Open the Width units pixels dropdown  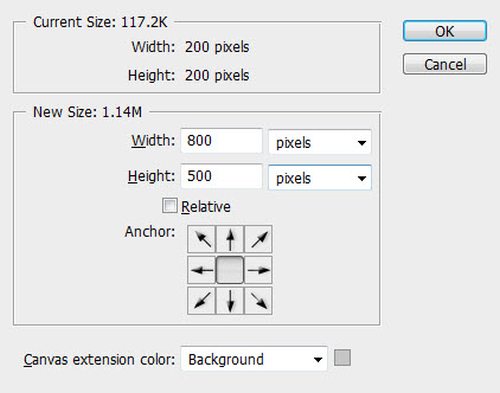(320, 142)
